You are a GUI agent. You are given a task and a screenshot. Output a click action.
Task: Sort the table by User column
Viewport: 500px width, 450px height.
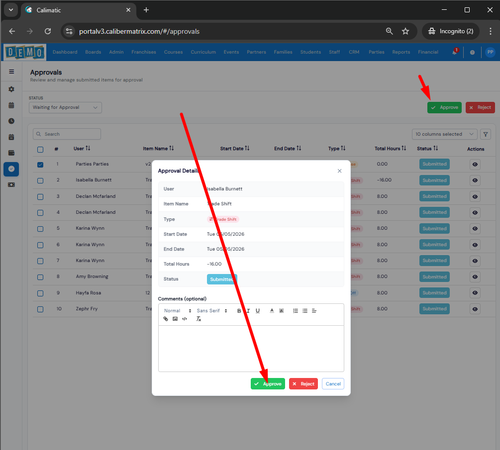pyautogui.click(x=82, y=148)
